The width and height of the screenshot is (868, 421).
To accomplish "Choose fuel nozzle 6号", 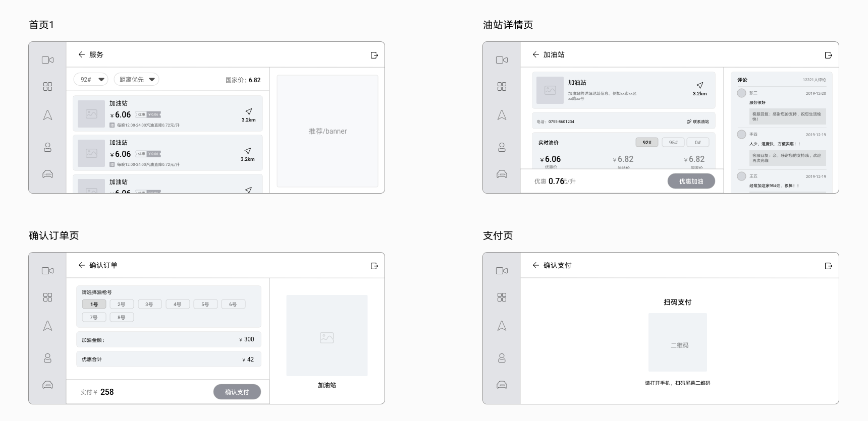I will [x=233, y=304].
